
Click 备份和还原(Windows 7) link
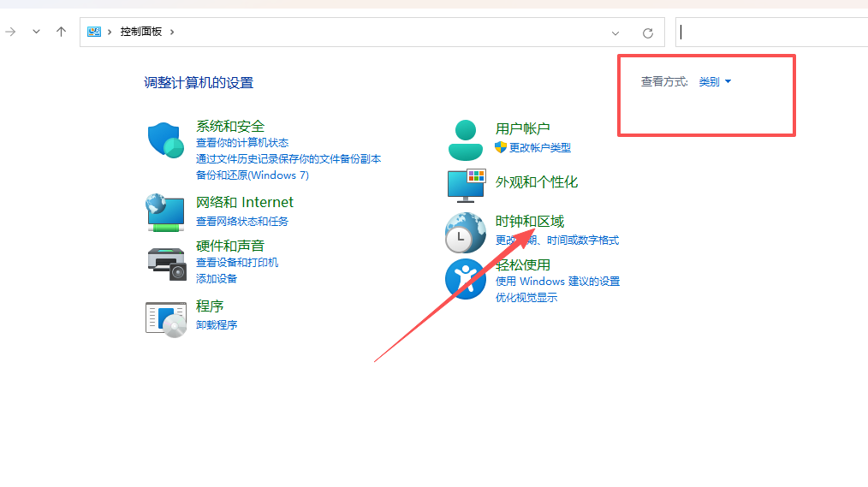pyautogui.click(x=253, y=175)
